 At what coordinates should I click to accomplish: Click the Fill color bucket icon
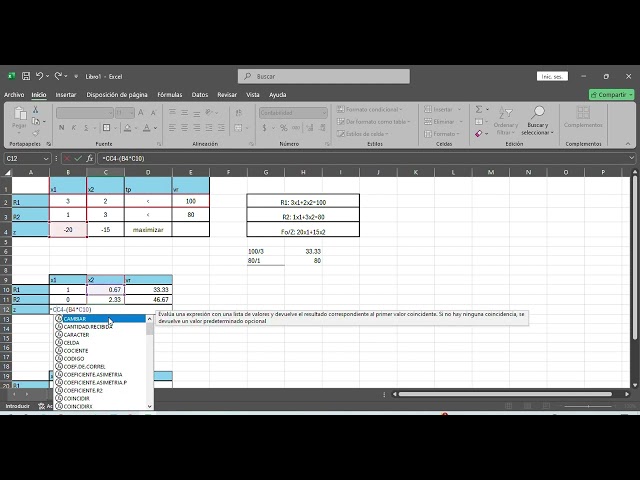coord(128,128)
